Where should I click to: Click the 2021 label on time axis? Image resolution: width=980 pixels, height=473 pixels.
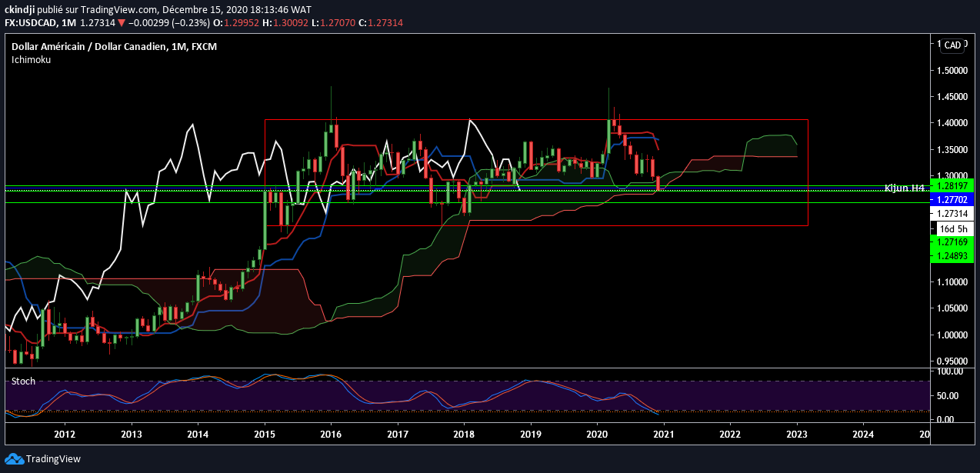(663, 435)
